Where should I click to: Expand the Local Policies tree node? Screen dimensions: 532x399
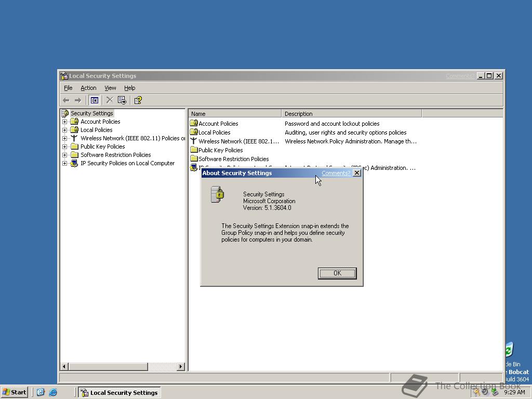tap(64, 130)
